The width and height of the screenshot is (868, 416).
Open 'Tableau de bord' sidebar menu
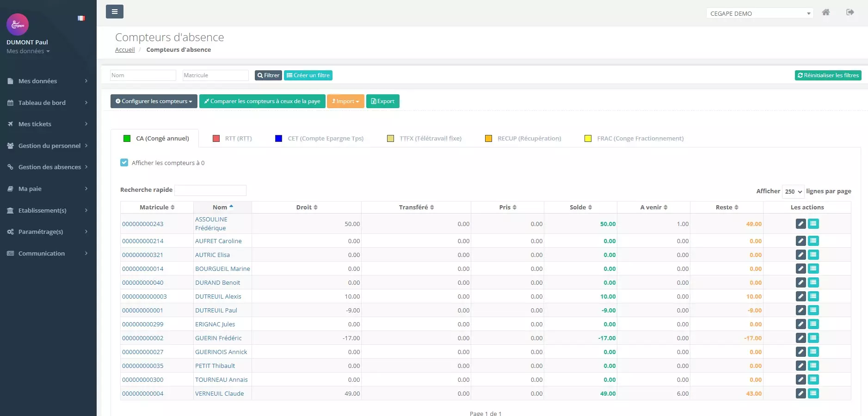pyautogui.click(x=48, y=103)
